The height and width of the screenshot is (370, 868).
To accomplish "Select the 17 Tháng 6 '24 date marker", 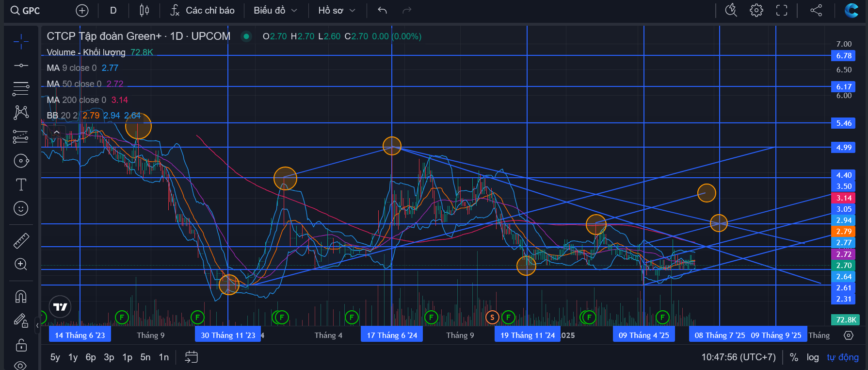I will pyautogui.click(x=392, y=335).
